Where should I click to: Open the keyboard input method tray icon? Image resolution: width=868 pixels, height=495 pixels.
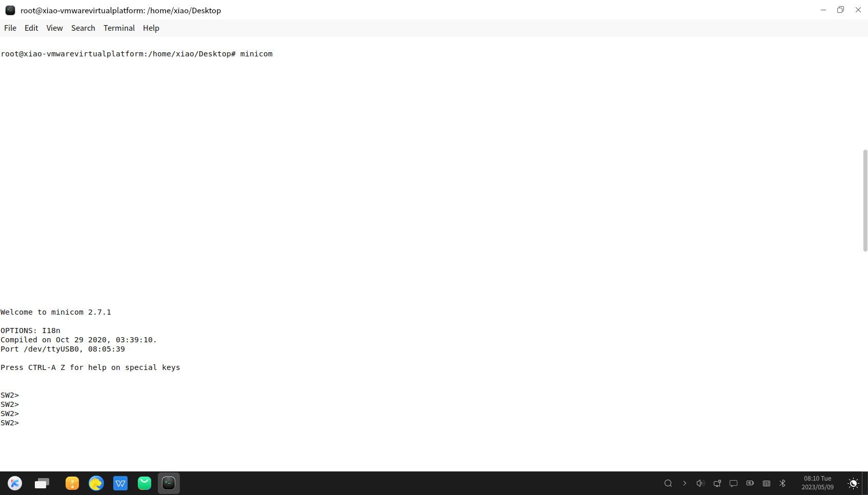pos(767,483)
